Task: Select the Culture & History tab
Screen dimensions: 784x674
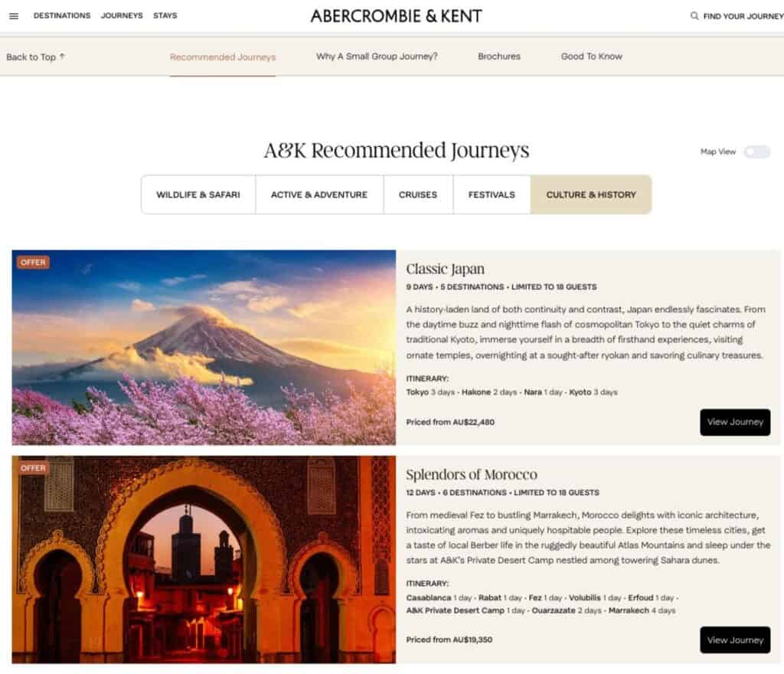Action: 591,195
